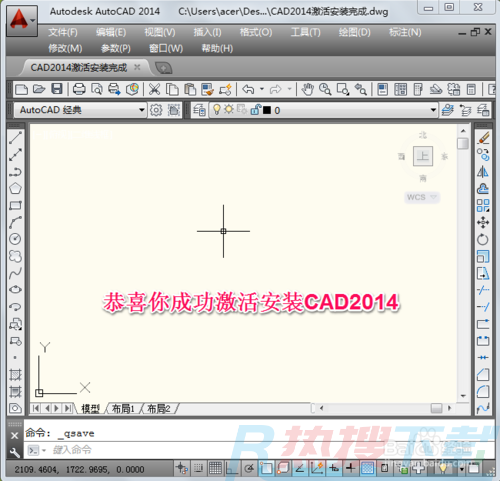
Task: Toggle Object Snap in status bar
Action: tap(266, 468)
